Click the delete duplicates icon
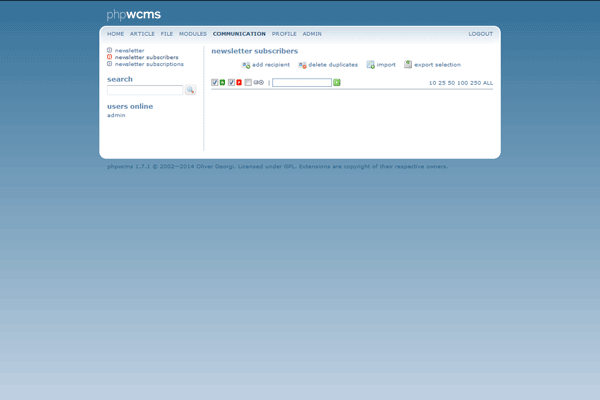The width and height of the screenshot is (600, 400). click(x=302, y=65)
